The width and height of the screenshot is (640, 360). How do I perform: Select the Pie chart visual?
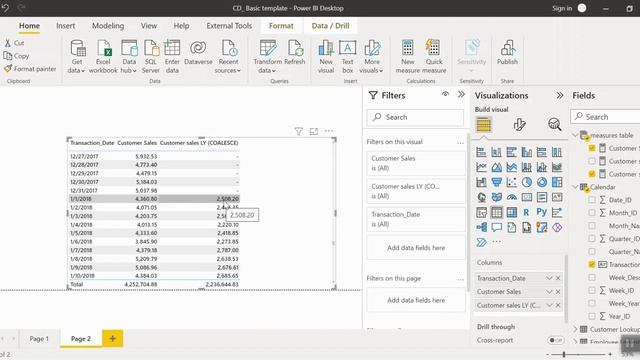click(527, 182)
